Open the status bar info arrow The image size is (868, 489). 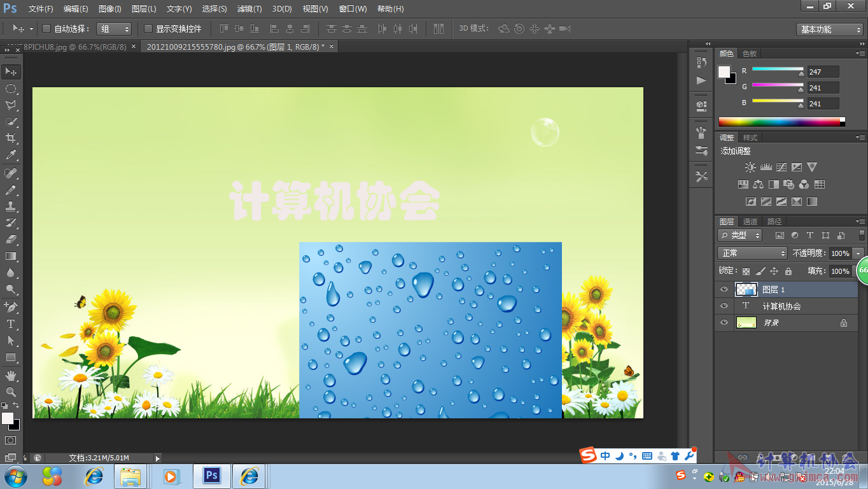[158, 458]
